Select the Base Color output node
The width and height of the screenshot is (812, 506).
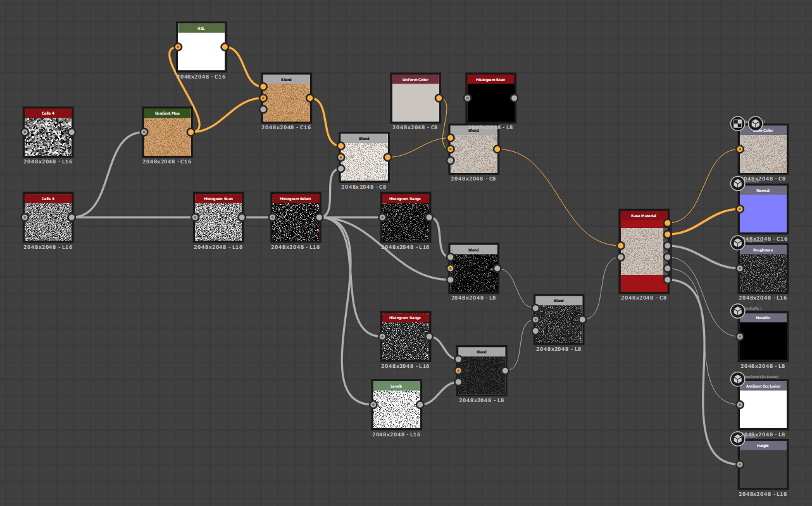(x=763, y=149)
